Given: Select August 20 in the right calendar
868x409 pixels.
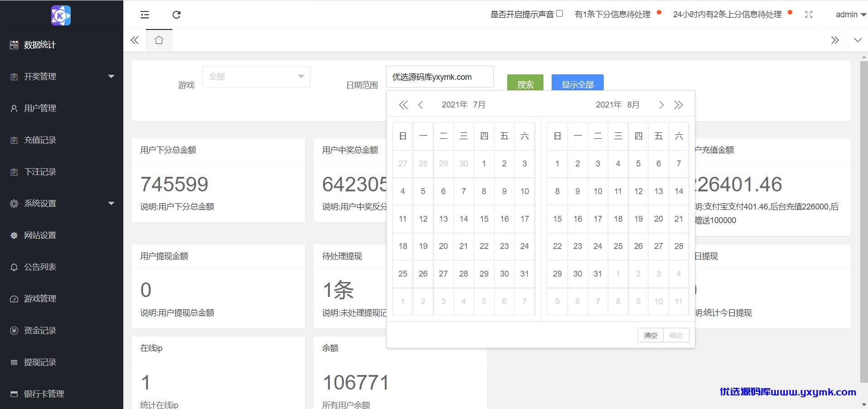Looking at the screenshot, I should [x=659, y=219].
